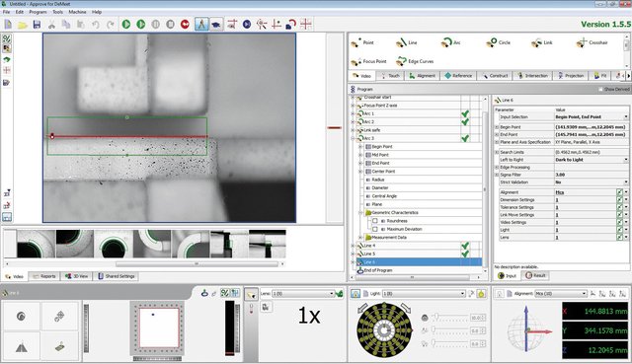This screenshot has width=632, height=364.
Task: Click the second green play button
Action: click(x=140, y=25)
